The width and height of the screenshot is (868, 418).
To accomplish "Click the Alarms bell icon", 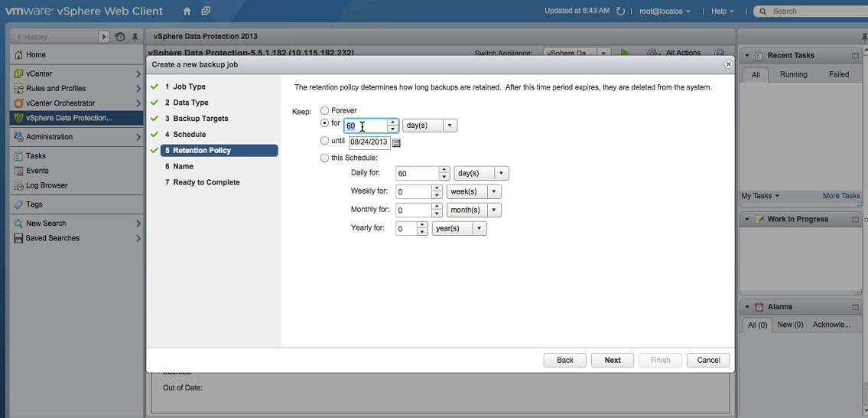I will (x=759, y=307).
